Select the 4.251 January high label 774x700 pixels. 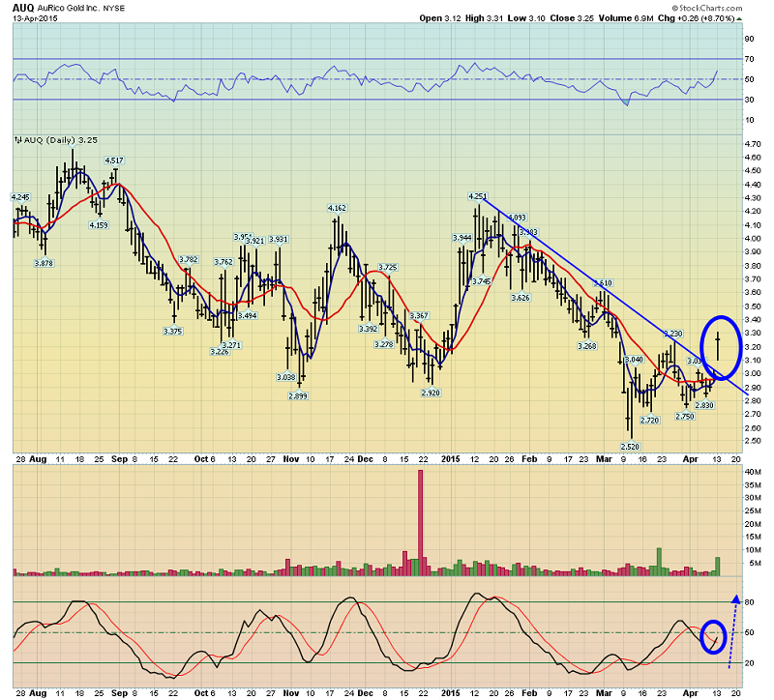(477, 196)
